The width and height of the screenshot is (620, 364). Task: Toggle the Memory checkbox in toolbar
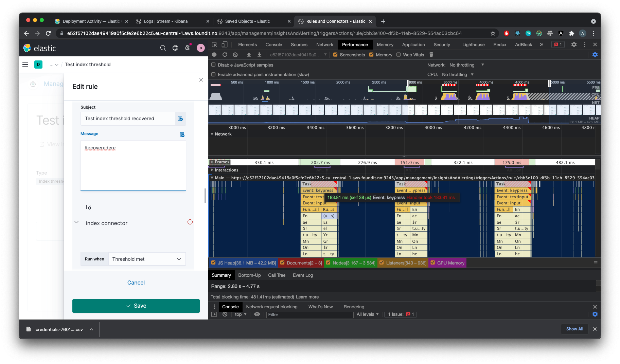[x=371, y=55]
